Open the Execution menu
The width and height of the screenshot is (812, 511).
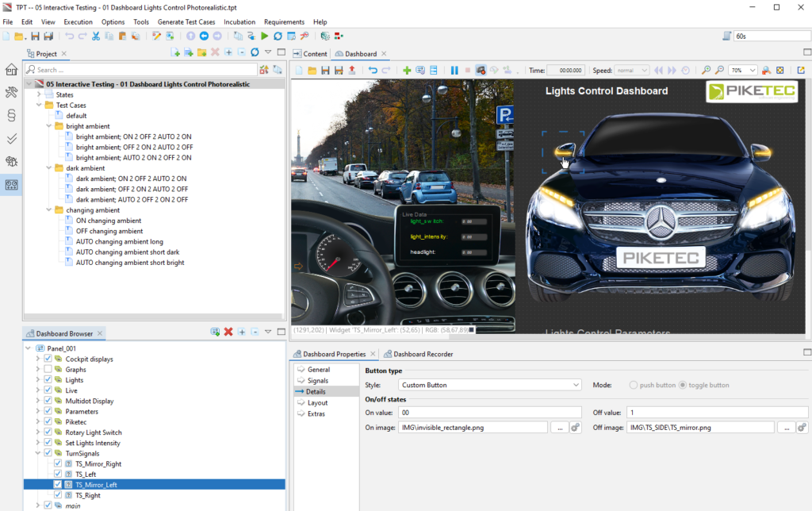pos(79,21)
